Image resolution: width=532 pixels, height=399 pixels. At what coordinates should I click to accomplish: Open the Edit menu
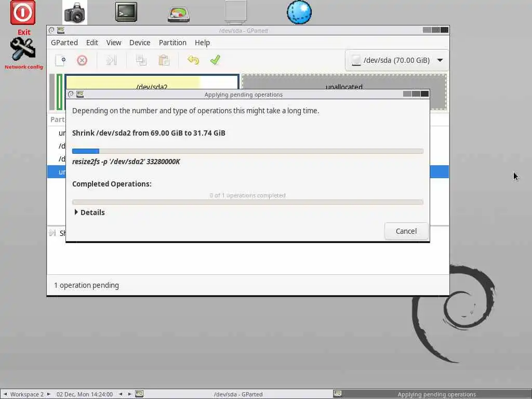coord(92,43)
